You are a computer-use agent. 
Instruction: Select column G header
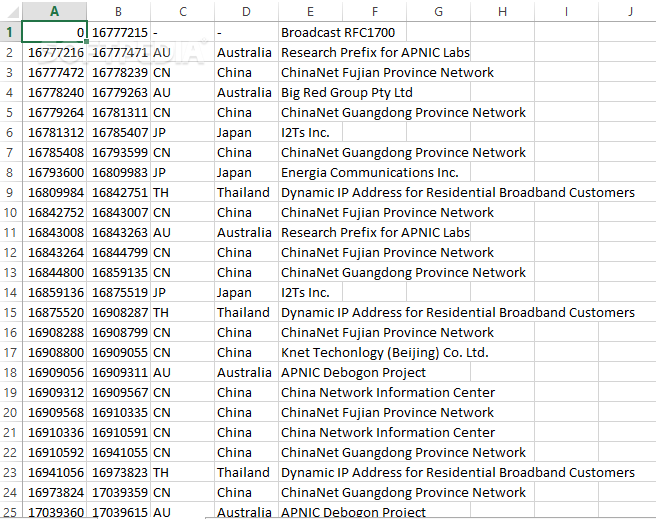coord(438,11)
